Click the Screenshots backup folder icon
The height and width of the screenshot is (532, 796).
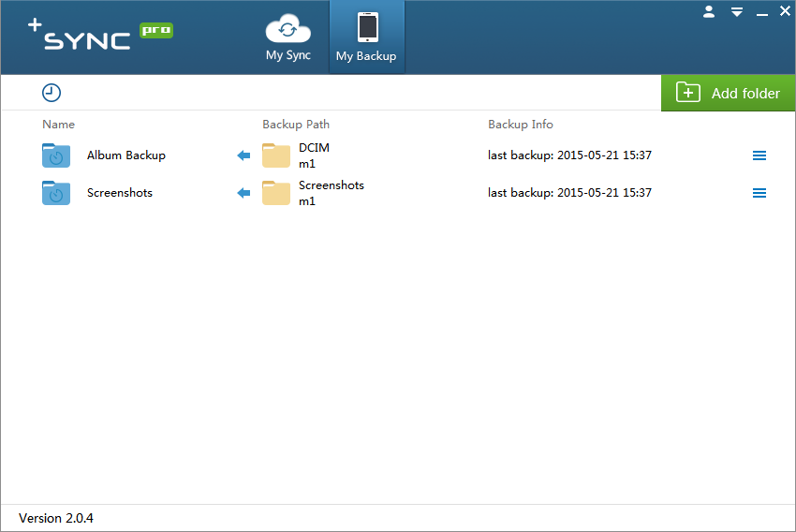pos(56,193)
